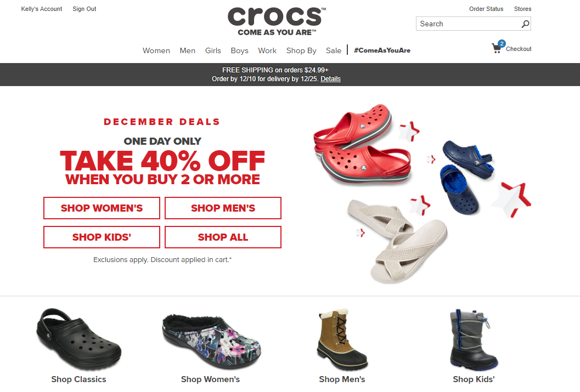580x392 pixels.
Task: Open the Men menu
Action: [x=188, y=50]
